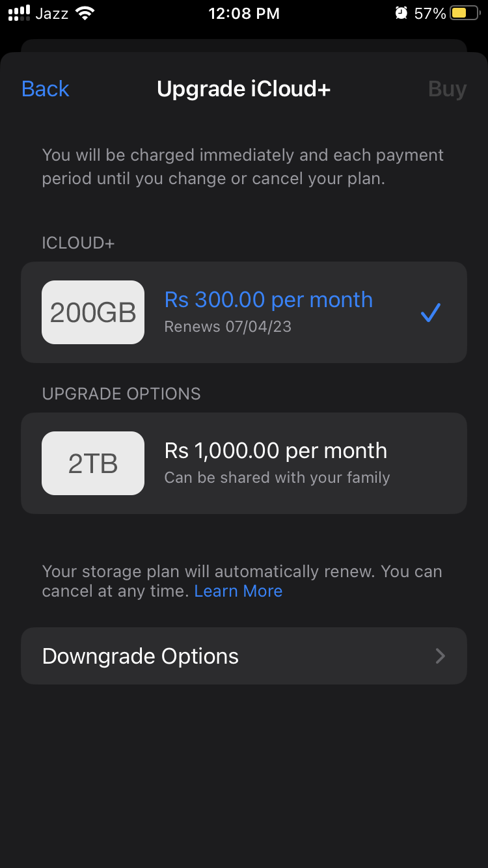
Task: Tap the Upgrade iCloud+ title
Action: 243,88
